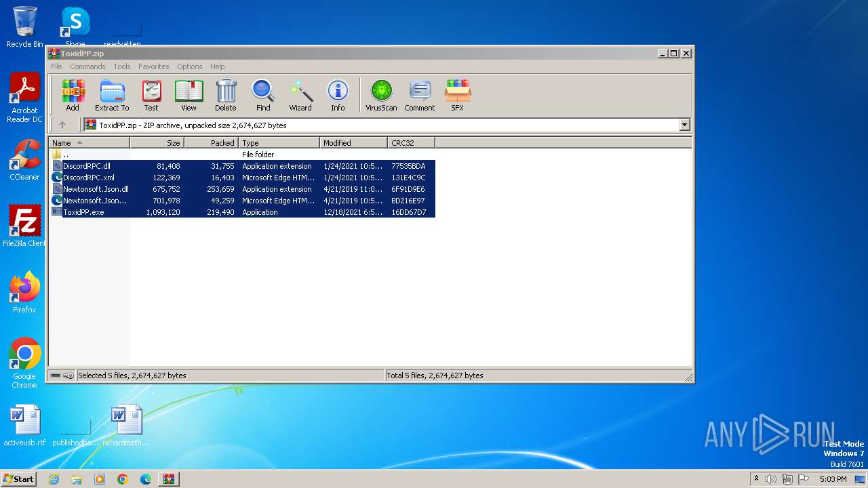The height and width of the screenshot is (488, 868).
Task: Show archive Info icon
Action: point(338,95)
